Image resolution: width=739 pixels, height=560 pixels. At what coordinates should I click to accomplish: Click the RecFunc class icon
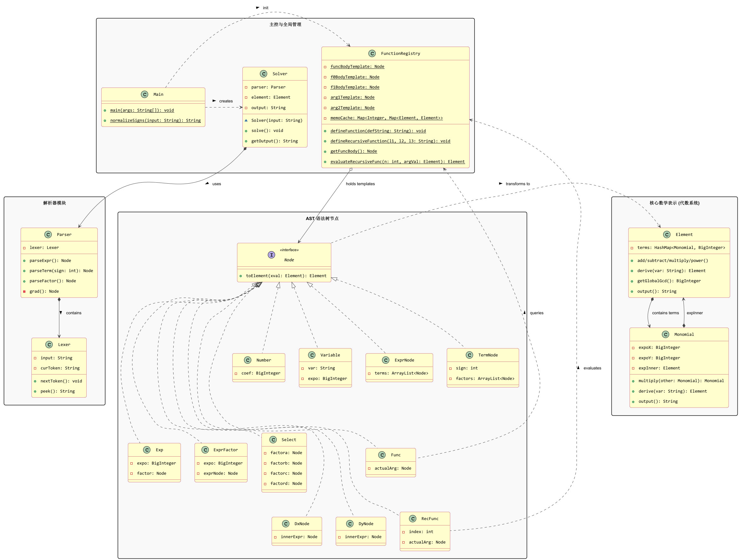[x=412, y=518]
